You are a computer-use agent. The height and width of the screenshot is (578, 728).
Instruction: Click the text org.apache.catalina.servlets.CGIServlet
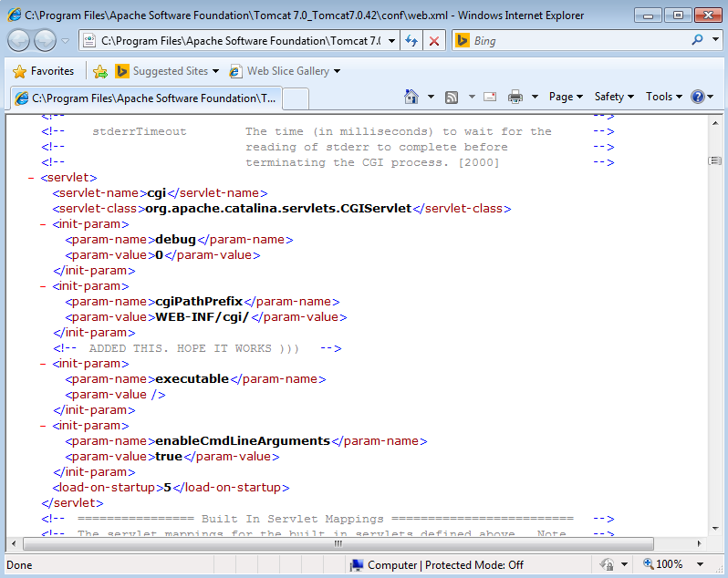tap(278, 209)
